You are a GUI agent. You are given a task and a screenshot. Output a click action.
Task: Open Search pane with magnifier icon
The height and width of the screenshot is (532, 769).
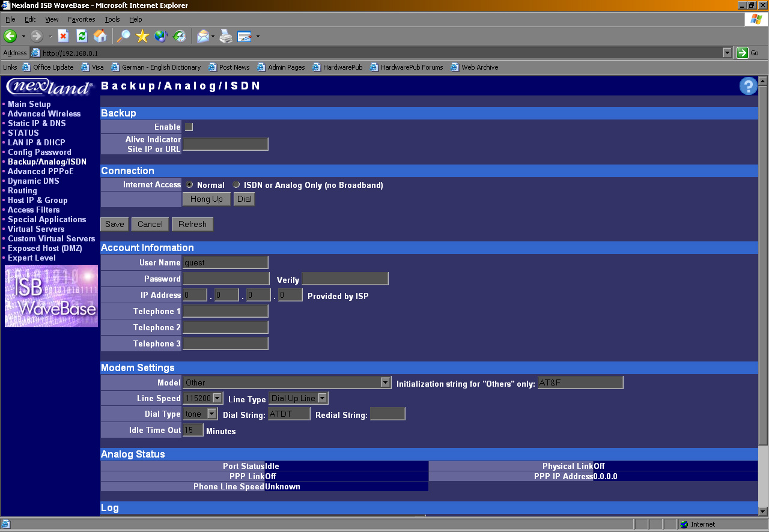123,36
